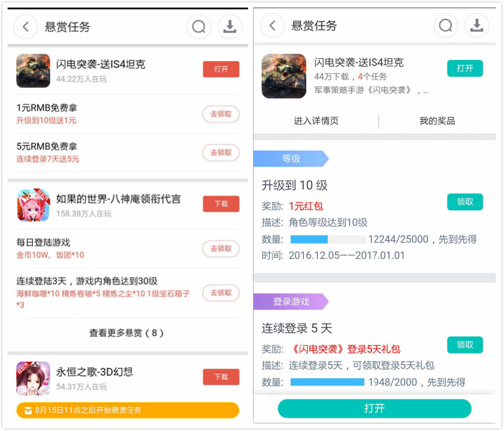
Task: Click the 12244/25000 progress bar
Action: coord(328,239)
